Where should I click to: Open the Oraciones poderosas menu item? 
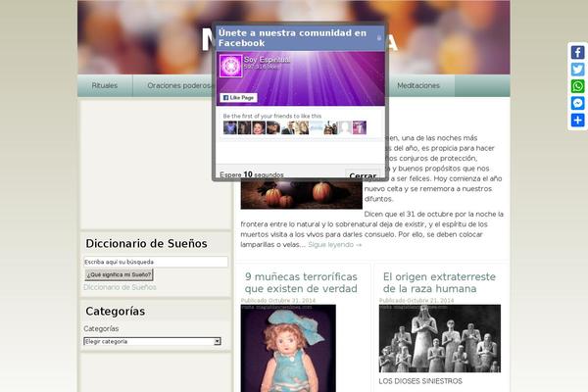pos(179,85)
